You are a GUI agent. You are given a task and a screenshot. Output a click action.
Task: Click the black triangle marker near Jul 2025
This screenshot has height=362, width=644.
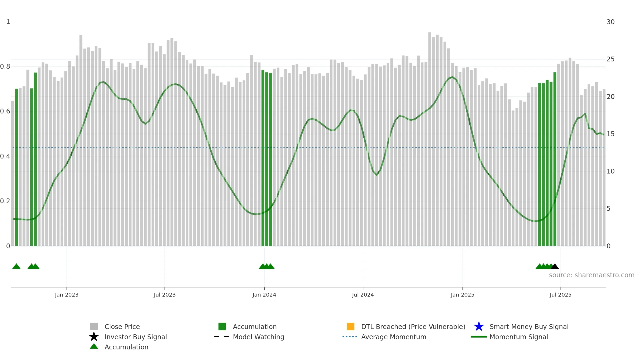[x=555, y=266]
